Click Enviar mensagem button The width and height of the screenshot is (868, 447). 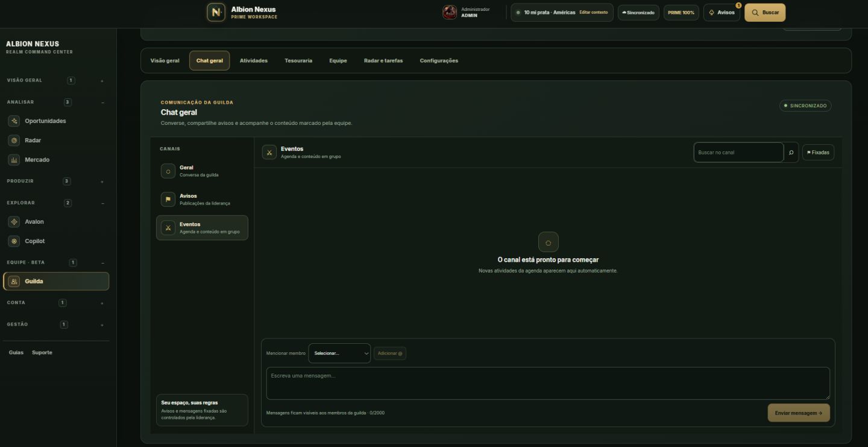pyautogui.click(x=799, y=413)
